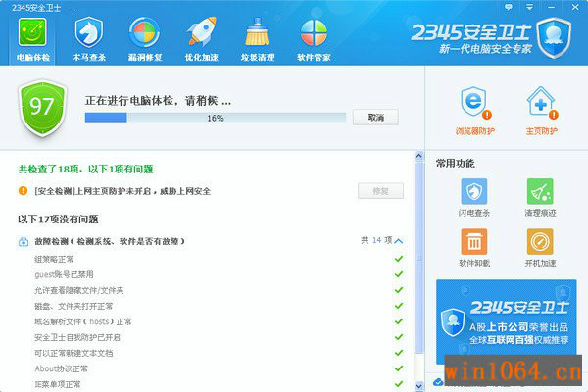
Task: Click the results list scrollbar thumb
Action: click(418, 258)
